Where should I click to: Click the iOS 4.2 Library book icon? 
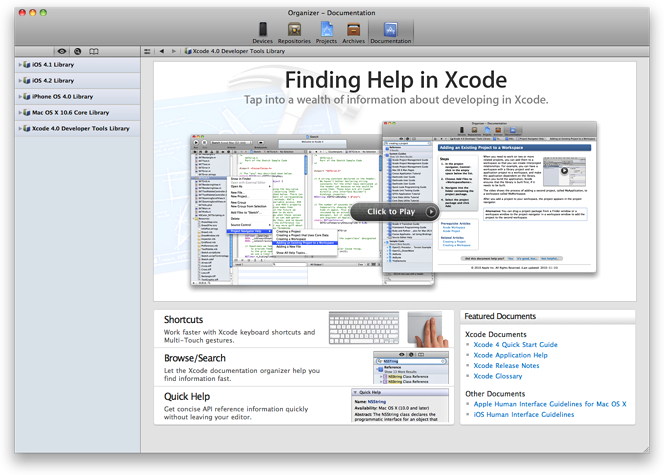(x=27, y=80)
